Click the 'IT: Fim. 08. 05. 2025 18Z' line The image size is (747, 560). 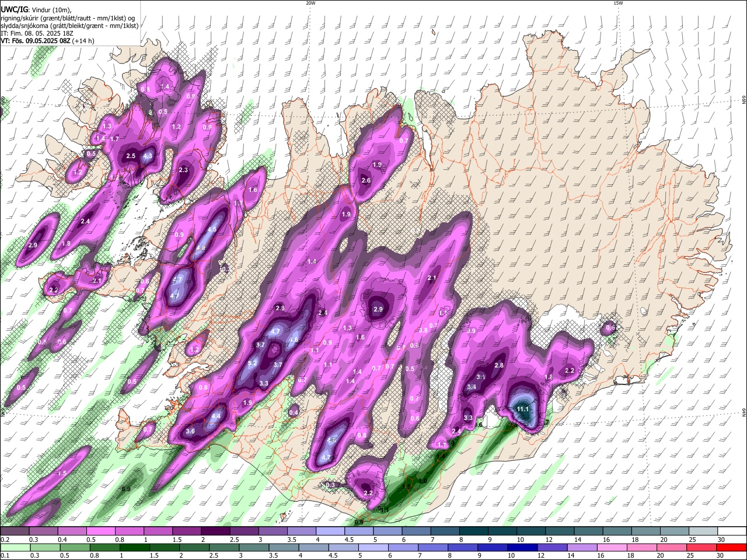click(x=37, y=33)
